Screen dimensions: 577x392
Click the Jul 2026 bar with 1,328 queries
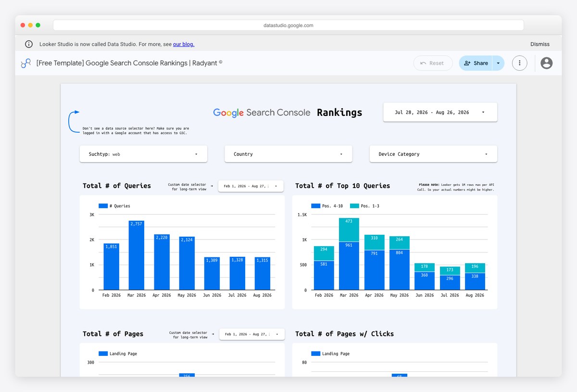coord(237,273)
